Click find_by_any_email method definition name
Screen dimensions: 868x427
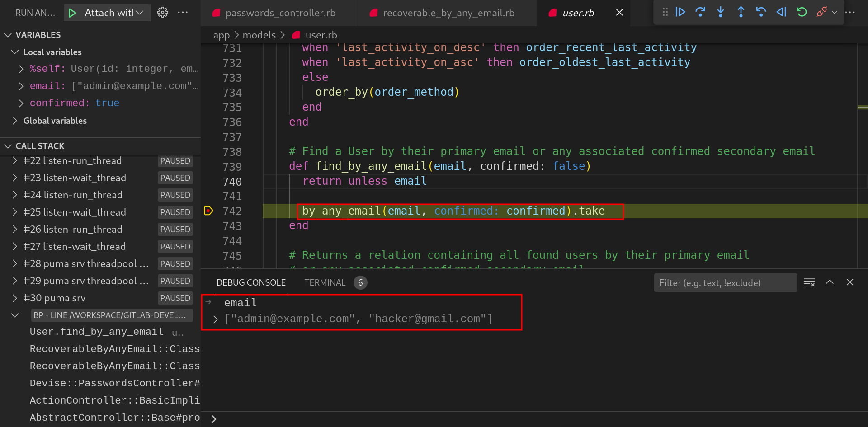click(371, 166)
